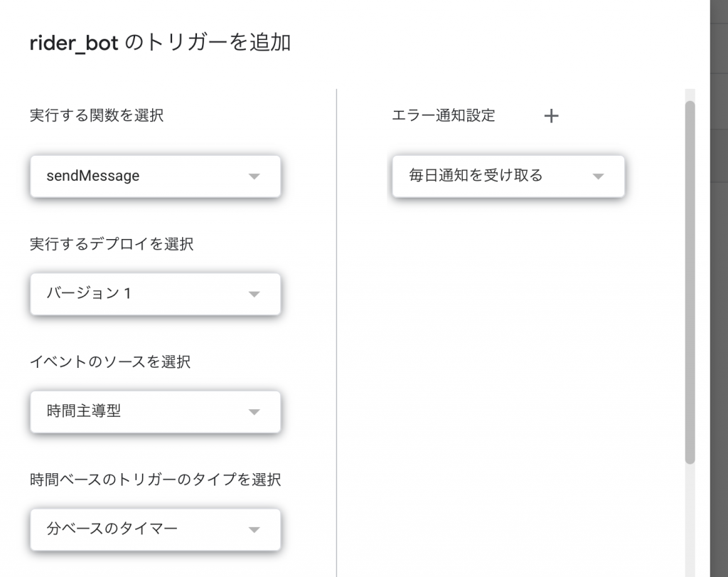Open the event source dropdown 時間主導型
This screenshot has width=728, height=577.
pyautogui.click(x=155, y=412)
